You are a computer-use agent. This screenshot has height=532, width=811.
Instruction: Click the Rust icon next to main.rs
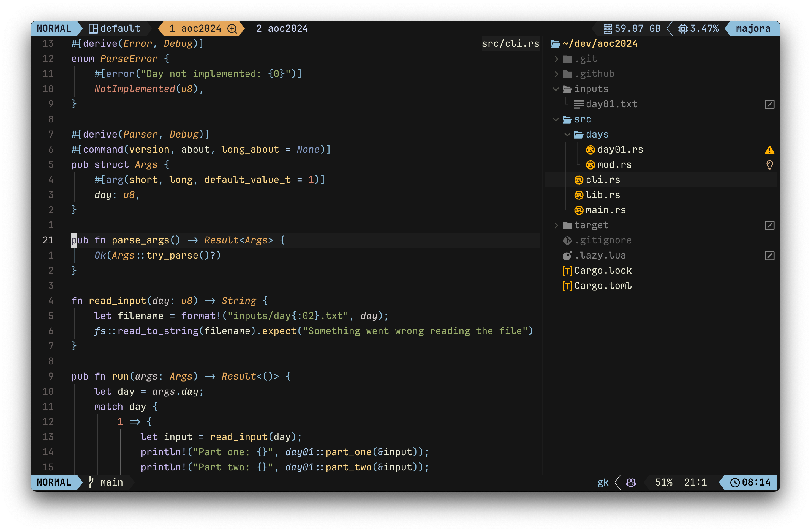[579, 210]
